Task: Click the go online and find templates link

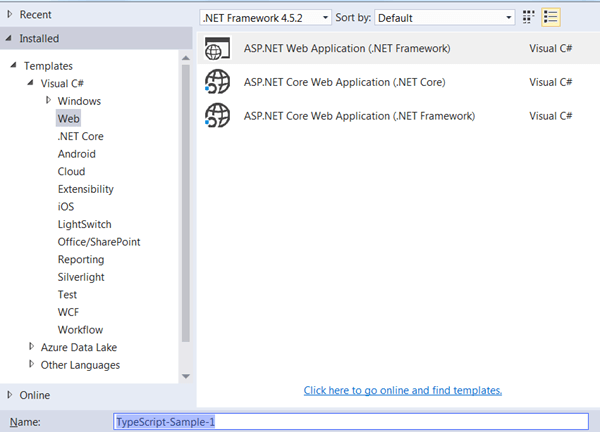Action: point(402,390)
